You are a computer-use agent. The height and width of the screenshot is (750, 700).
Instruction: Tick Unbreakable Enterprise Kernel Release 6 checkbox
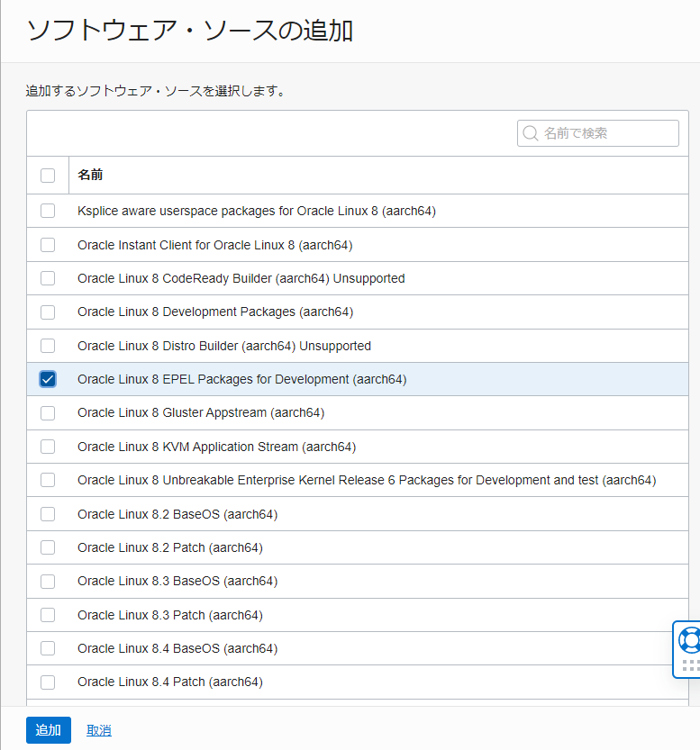click(x=48, y=480)
